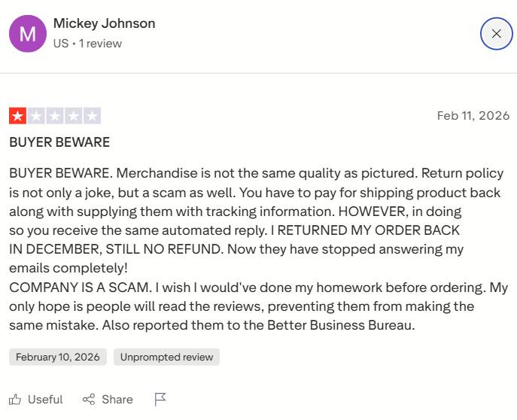
Task: Click the "February 10, 2026" date chip
Action: pyautogui.click(x=58, y=357)
